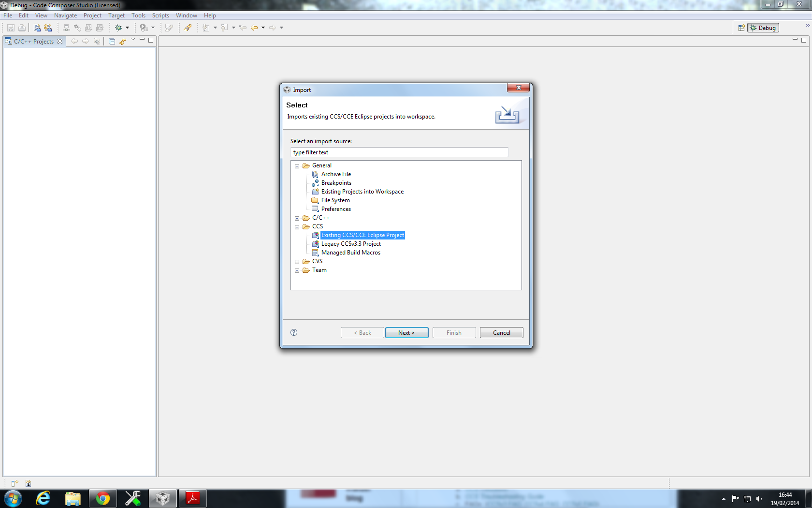
Task: Open Adobe Reader from taskbar
Action: (193, 498)
